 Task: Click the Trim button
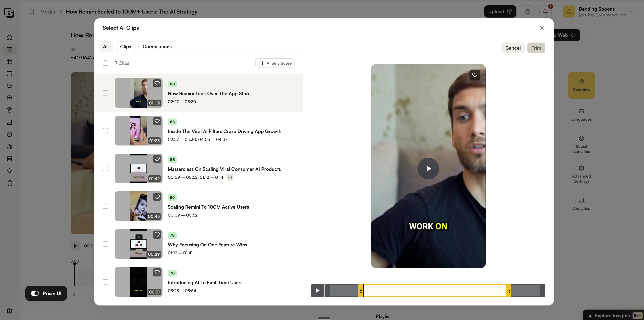[x=536, y=48]
